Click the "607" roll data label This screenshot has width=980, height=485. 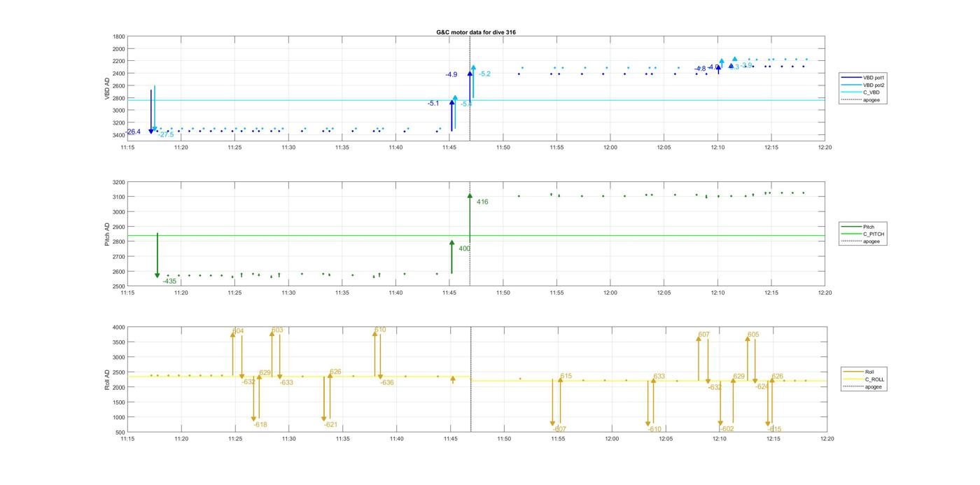pyautogui.click(x=703, y=335)
